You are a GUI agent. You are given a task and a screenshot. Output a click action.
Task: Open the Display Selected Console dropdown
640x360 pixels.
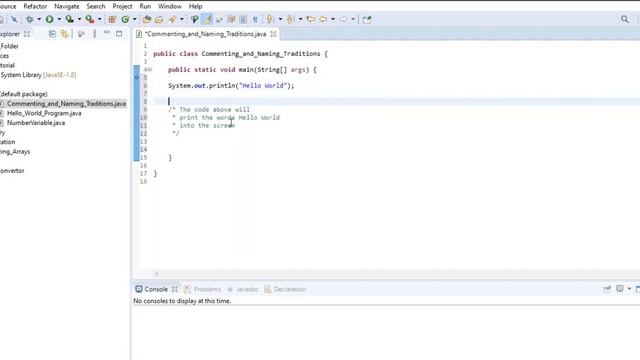(629, 289)
